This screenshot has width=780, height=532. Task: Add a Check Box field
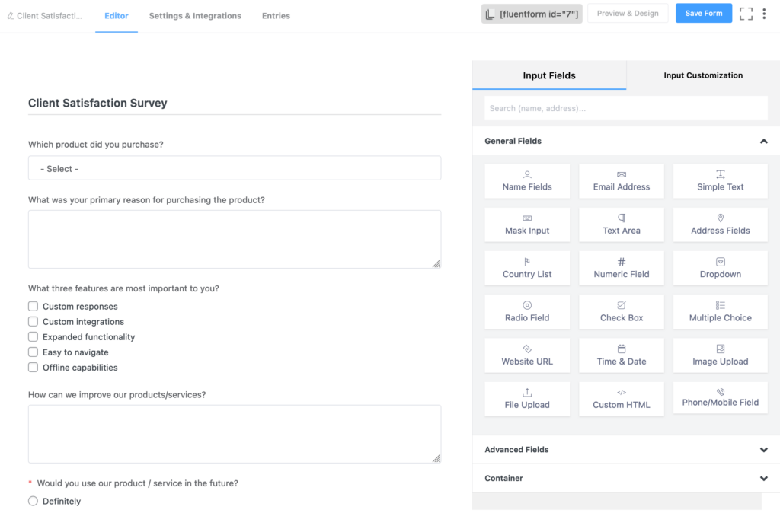622,312
